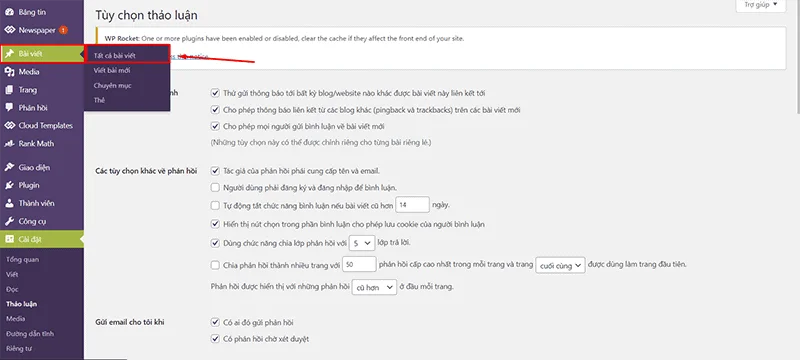Open the Rank Math menu
This screenshot has width=800, height=360.
point(42,143)
